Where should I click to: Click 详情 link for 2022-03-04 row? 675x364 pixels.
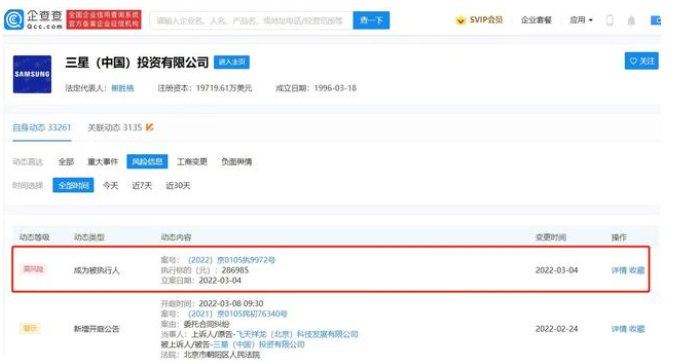[x=619, y=270]
